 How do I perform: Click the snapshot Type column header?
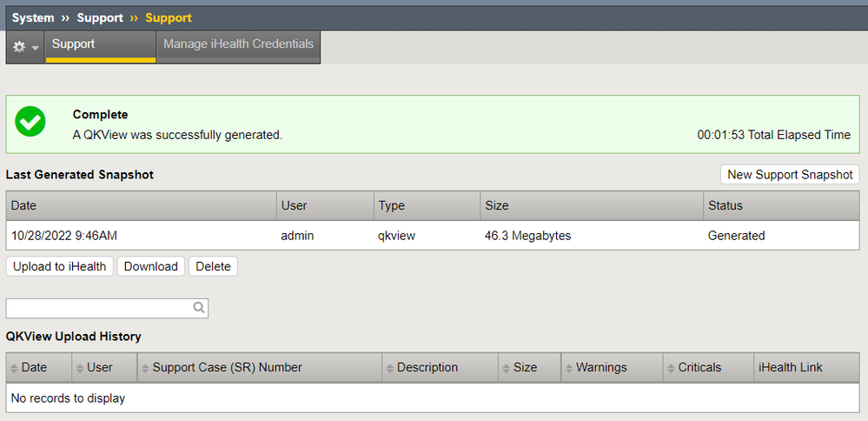pyautogui.click(x=427, y=205)
